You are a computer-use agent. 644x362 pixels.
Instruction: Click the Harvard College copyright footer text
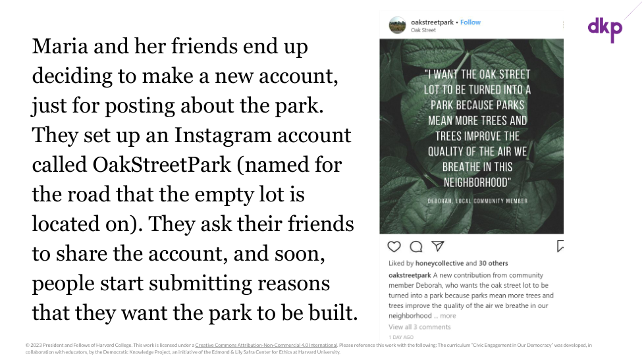click(99, 345)
